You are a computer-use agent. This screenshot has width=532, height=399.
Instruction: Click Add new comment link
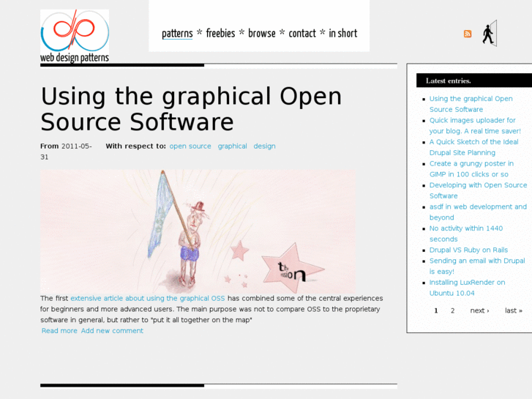pos(112,331)
